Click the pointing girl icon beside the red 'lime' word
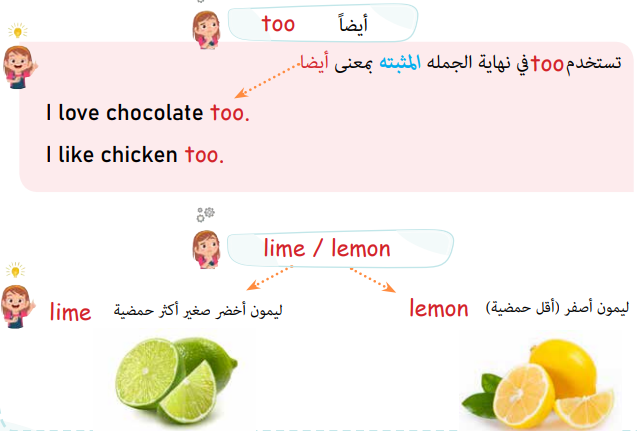 [x=18, y=306]
